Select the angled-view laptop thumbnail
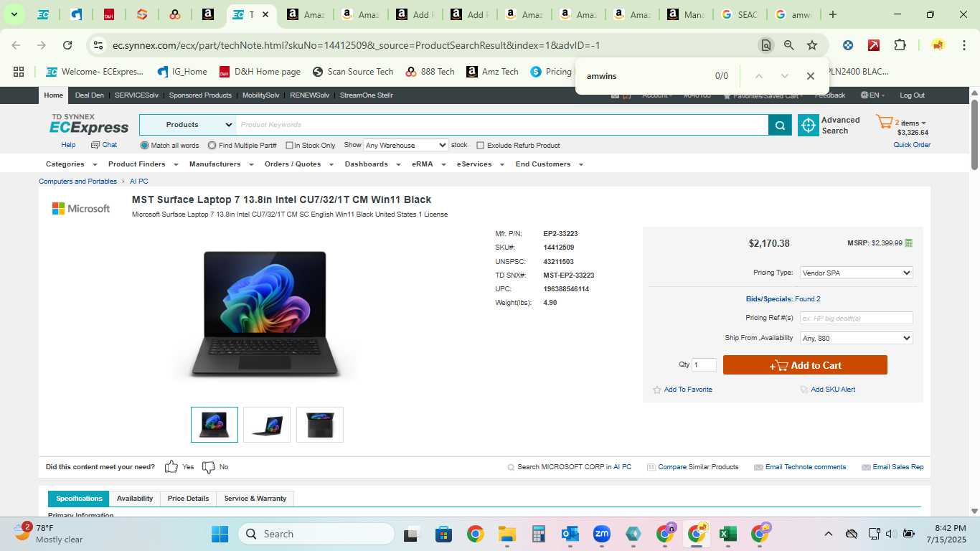 coord(267,425)
